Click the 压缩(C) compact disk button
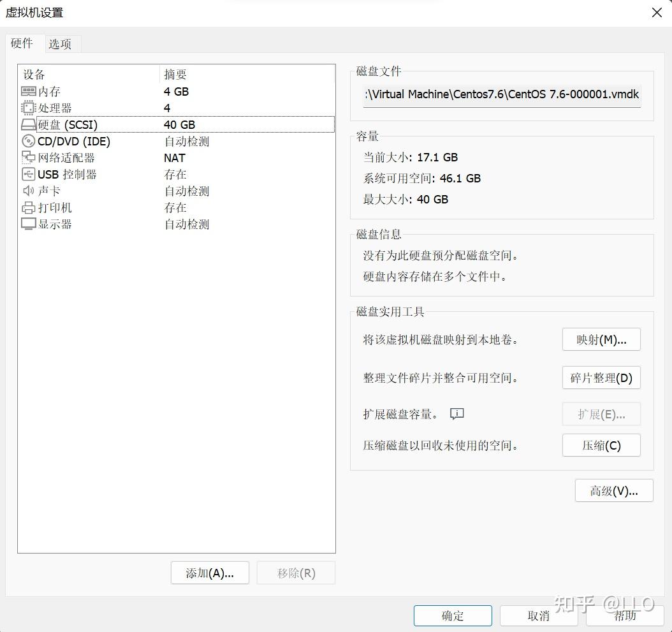 [601, 445]
